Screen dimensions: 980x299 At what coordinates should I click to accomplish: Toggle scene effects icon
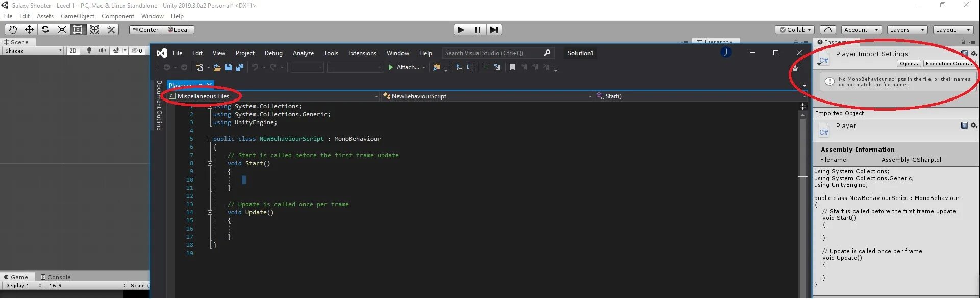116,51
